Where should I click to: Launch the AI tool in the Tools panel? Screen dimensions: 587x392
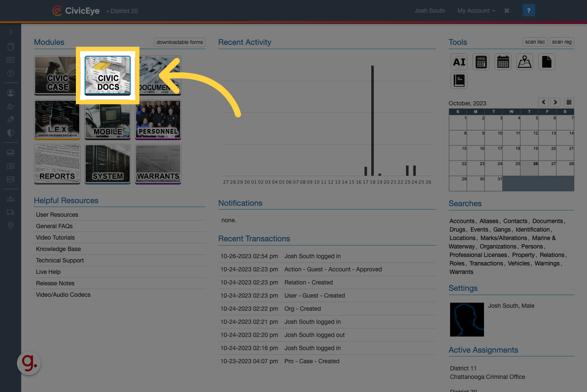[x=459, y=61]
